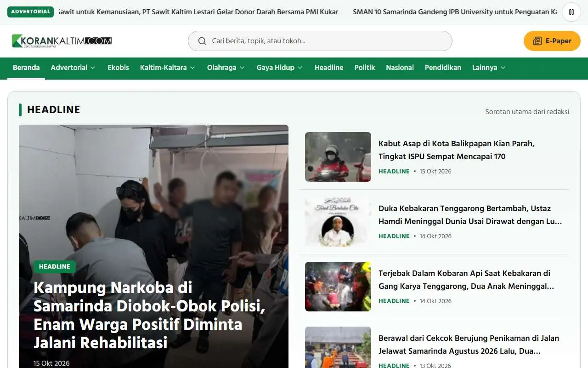
Task: Open the Politik section
Action: point(365,68)
